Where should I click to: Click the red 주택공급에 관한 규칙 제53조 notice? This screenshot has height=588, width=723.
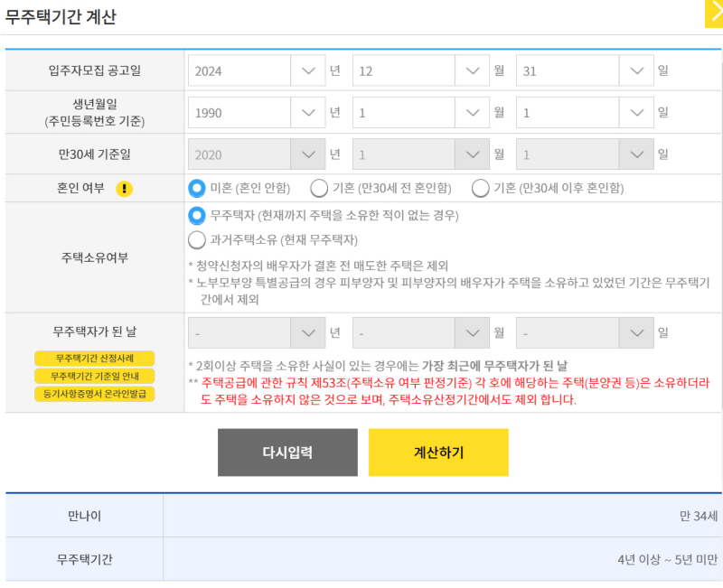pos(449,391)
